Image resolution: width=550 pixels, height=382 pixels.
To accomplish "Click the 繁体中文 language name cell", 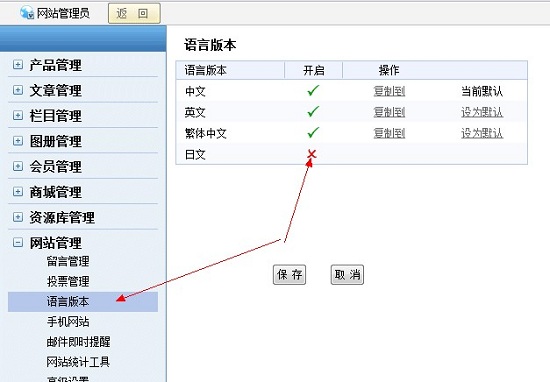I will [x=206, y=134].
